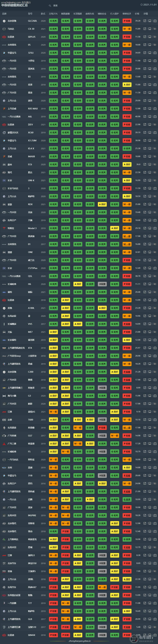Select the 理想 brand name
Image resolution: width=158 pixels, height=644 pixels.
10,252
